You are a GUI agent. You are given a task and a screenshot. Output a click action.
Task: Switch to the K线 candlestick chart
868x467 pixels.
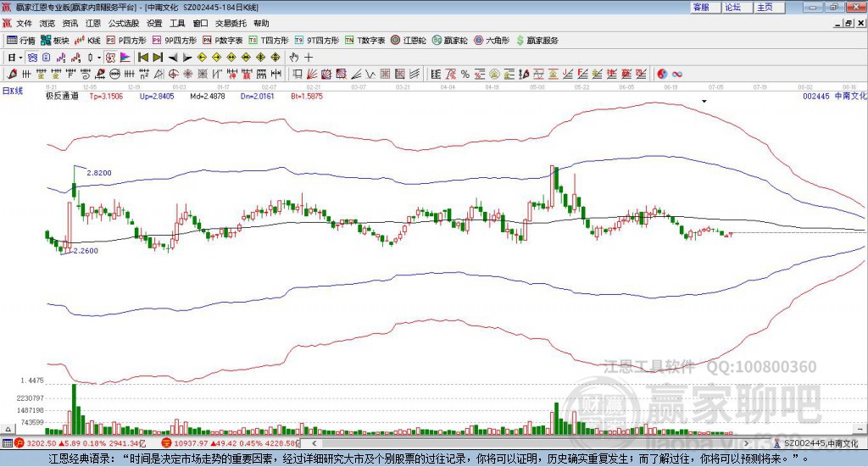(87, 41)
